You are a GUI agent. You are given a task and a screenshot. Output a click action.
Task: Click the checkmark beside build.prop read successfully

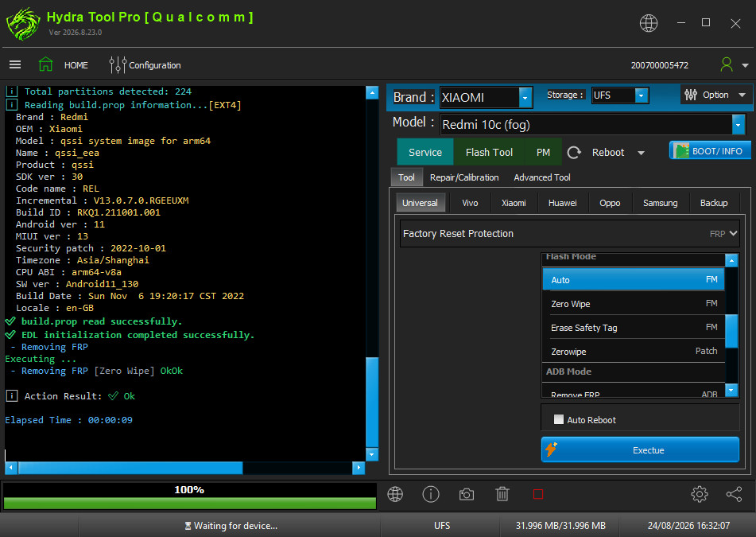click(10, 321)
